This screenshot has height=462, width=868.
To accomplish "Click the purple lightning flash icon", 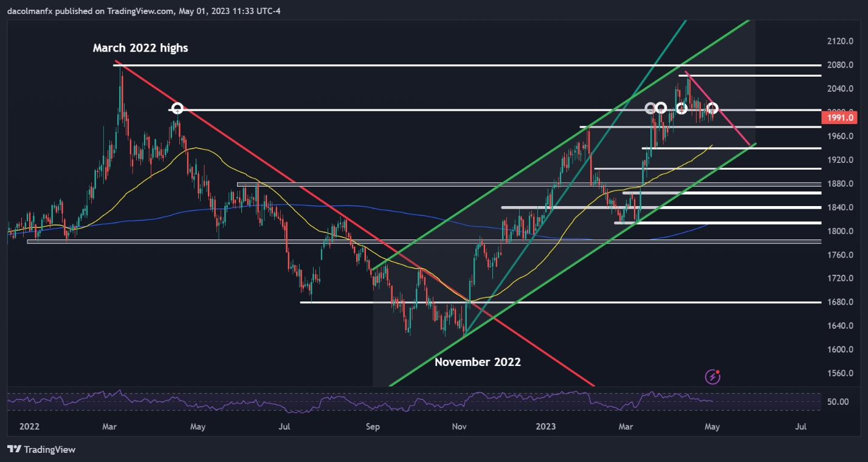I will pos(713,377).
